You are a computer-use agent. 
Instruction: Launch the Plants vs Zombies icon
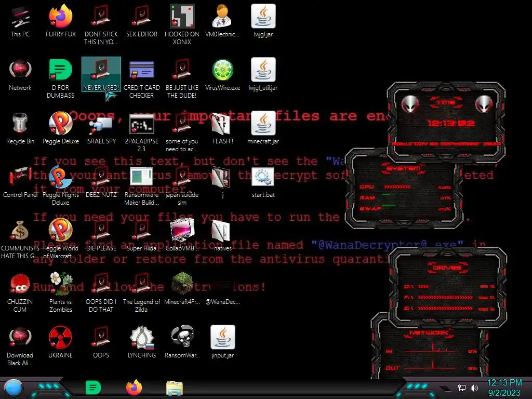point(60,293)
